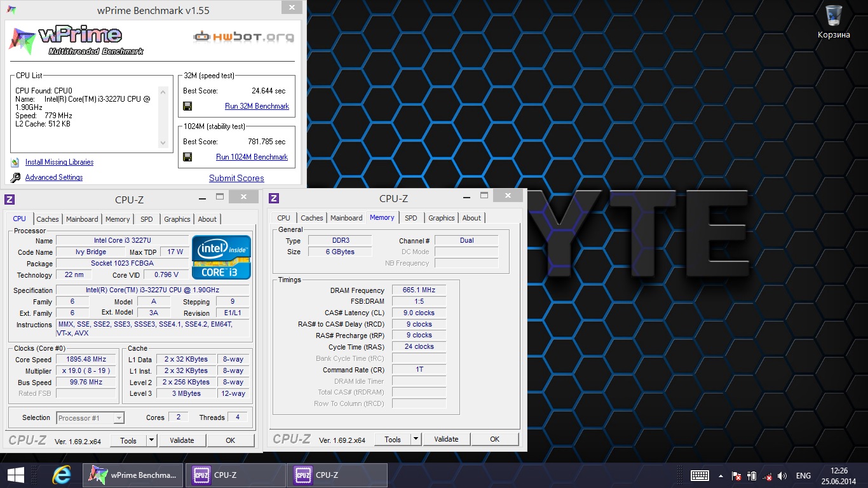
Task: Click the Core Speed 1895.48 MHz field
Action: point(86,360)
